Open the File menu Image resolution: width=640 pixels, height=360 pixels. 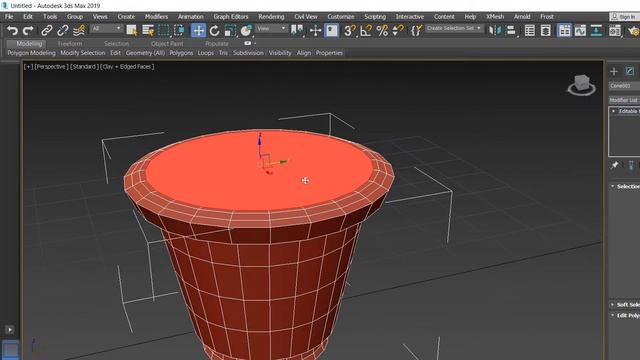pos(9,17)
